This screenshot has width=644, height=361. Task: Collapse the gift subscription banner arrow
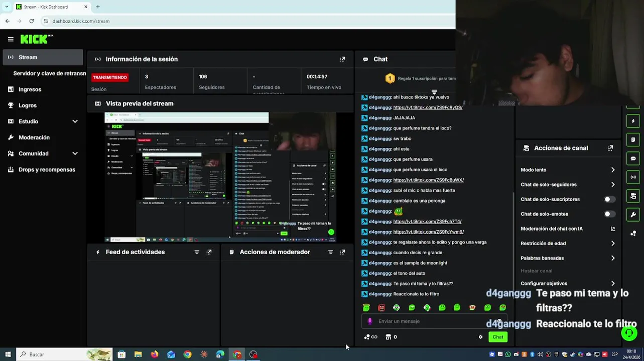(x=434, y=92)
